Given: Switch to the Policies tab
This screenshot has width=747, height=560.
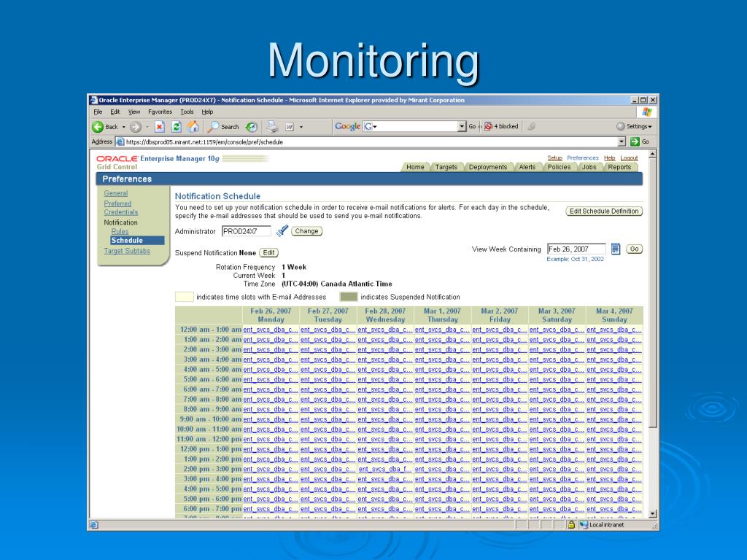Looking at the screenshot, I should point(559,167).
